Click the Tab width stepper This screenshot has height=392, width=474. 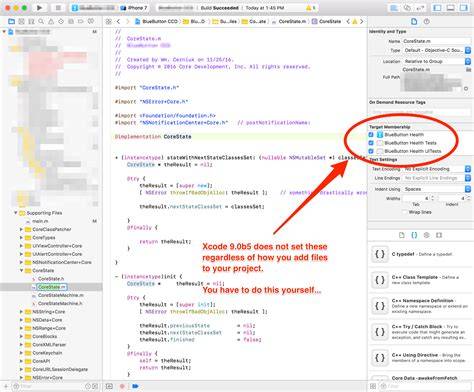(433, 198)
